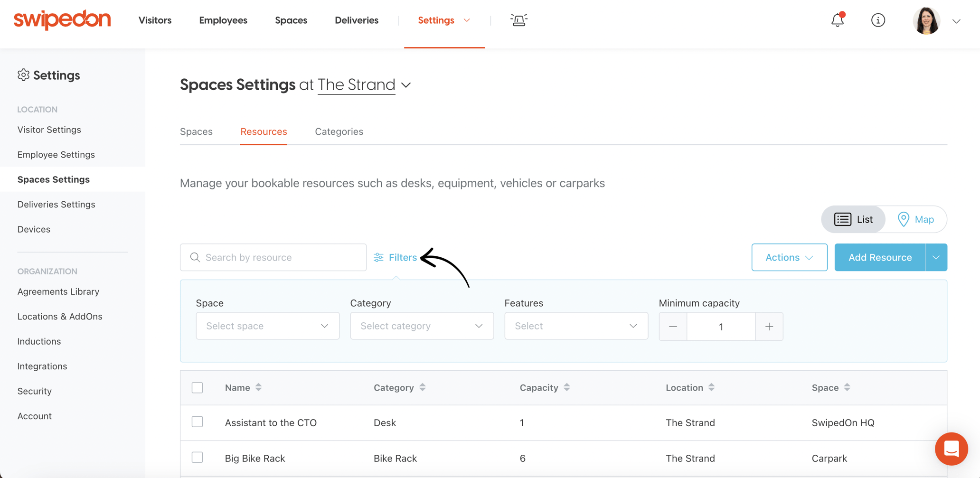Tick the Big Bike Rack checkbox
The width and height of the screenshot is (980, 478).
(198, 458)
